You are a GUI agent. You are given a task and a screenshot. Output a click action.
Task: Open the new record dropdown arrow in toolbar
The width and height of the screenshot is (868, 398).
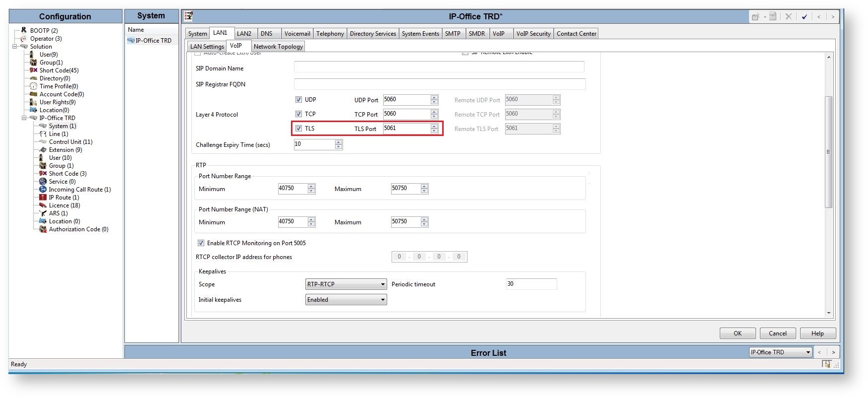click(x=764, y=17)
